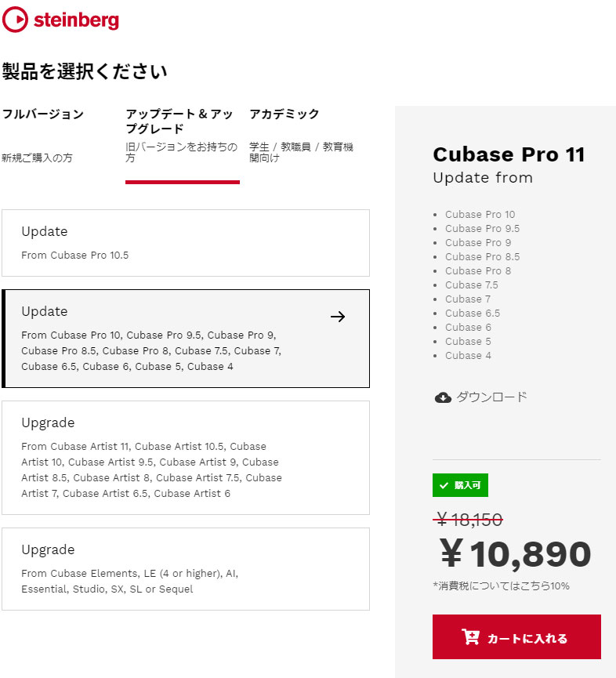Click the Cubase Pro 11 product title
The height and width of the screenshot is (678, 616).
click(x=509, y=154)
